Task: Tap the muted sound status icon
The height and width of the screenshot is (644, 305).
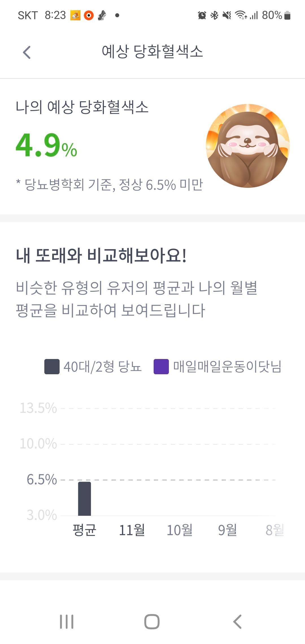Action: click(227, 15)
